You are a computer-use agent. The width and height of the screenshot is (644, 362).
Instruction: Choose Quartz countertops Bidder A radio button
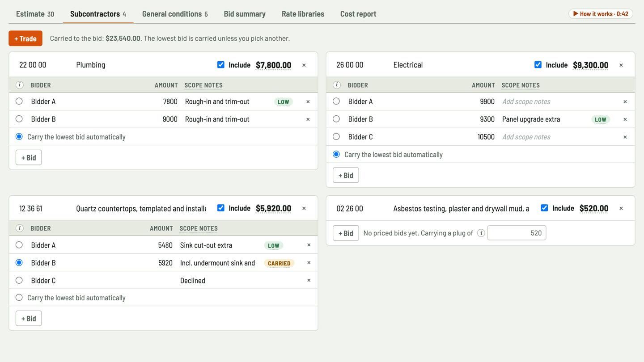pyautogui.click(x=19, y=245)
